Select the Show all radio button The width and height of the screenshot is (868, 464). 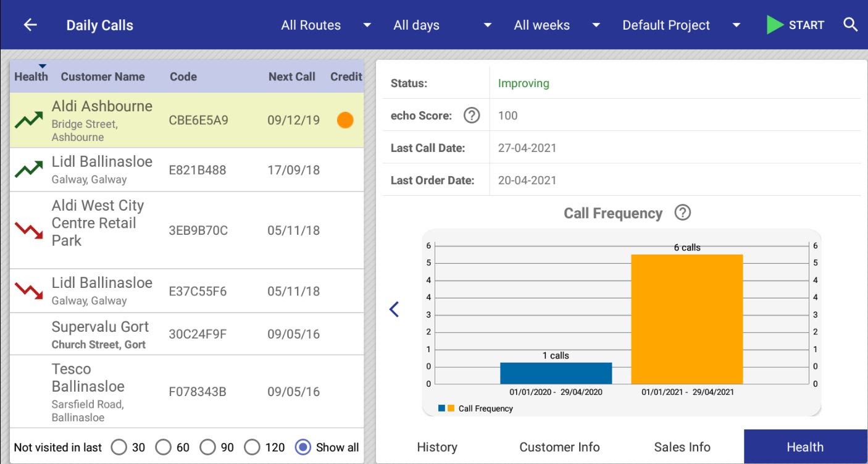[303, 447]
